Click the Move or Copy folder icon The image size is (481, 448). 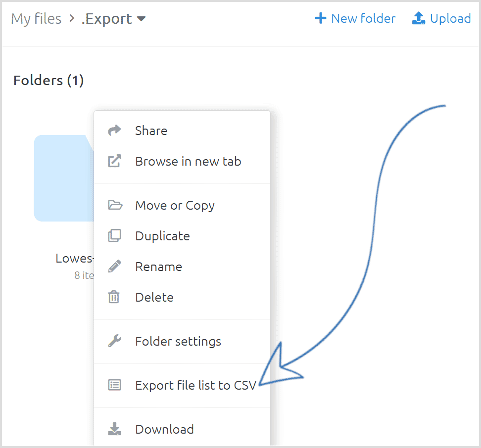[x=114, y=205]
